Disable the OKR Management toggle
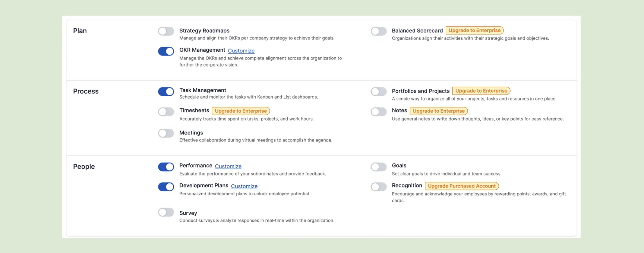This screenshot has width=644, height=253. point(166,51)
